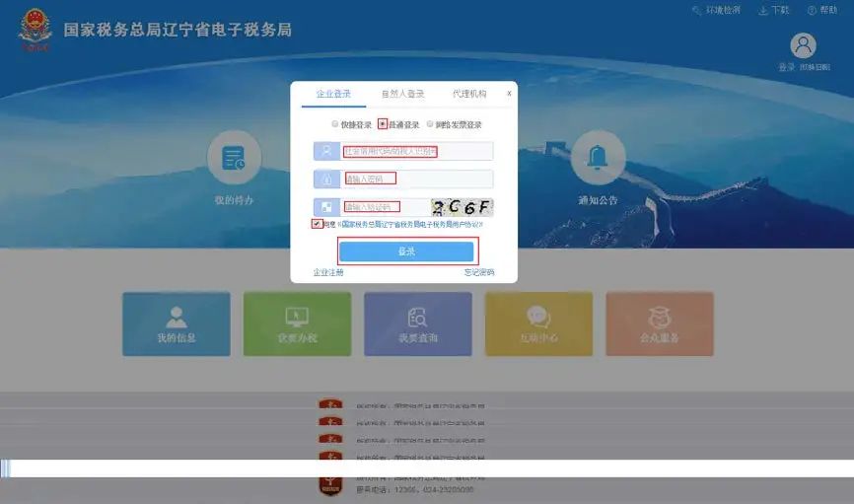Open the 公众服务 orange tile
Screen dimensions: 854x504
pyautogui.click(x=660, y=324)
